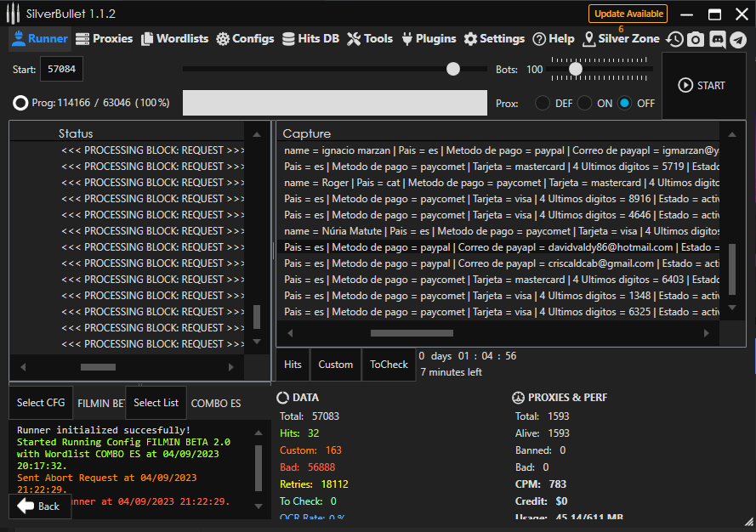This screenshot has width=756, height=532.
Task: Open the Discord link icon
Action: pos(717,39)
